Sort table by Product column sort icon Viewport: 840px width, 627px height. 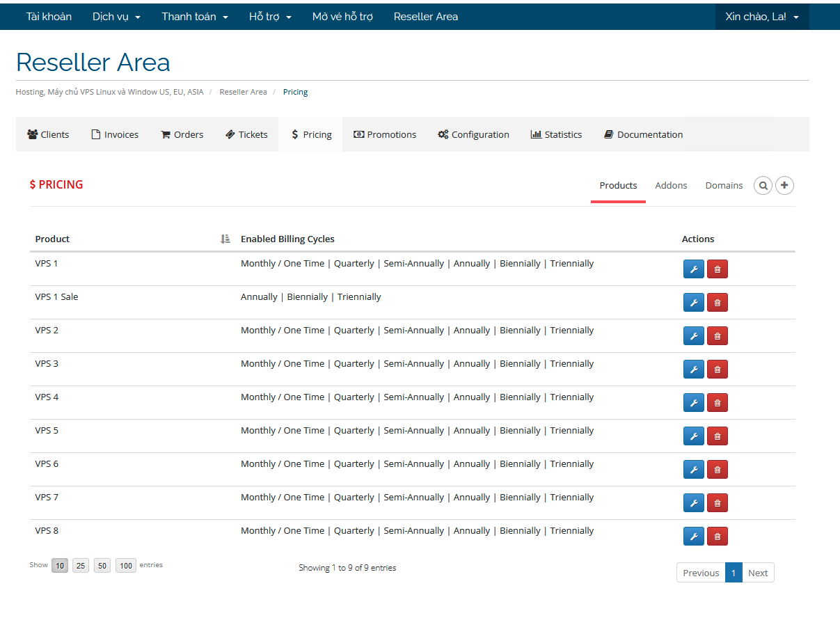(x=225, y=239)
